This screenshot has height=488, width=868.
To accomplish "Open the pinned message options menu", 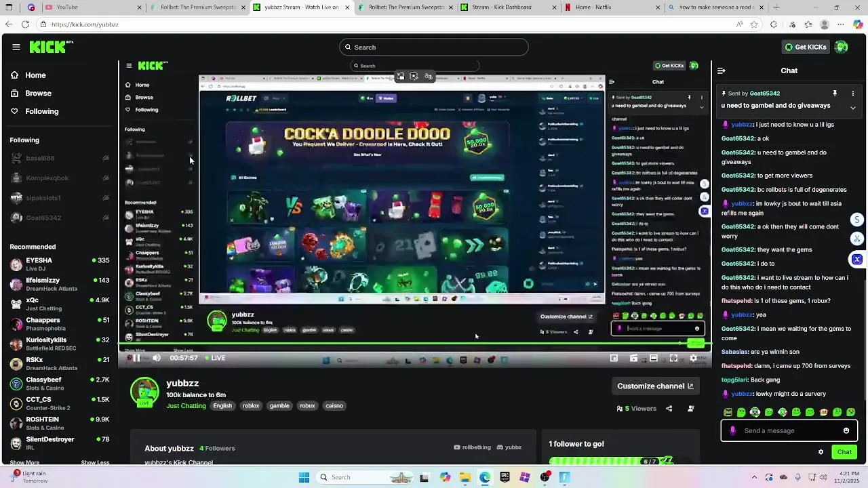I will pyautogui.click(x=853, y=94).
